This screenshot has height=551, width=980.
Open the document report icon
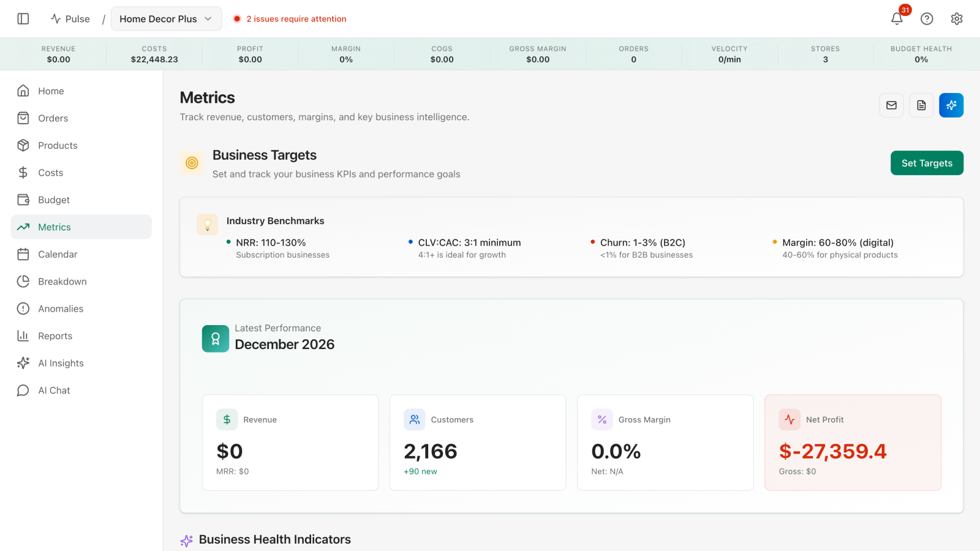tap(921, 105)
